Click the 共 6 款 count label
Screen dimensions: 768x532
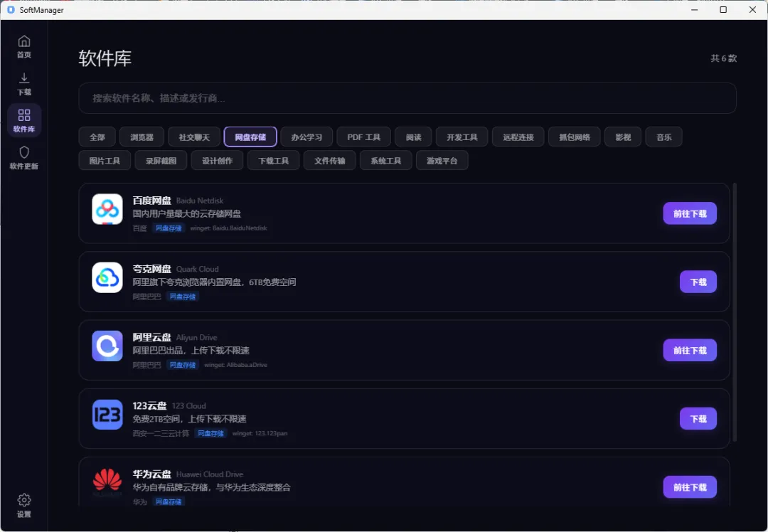[723, 58]
